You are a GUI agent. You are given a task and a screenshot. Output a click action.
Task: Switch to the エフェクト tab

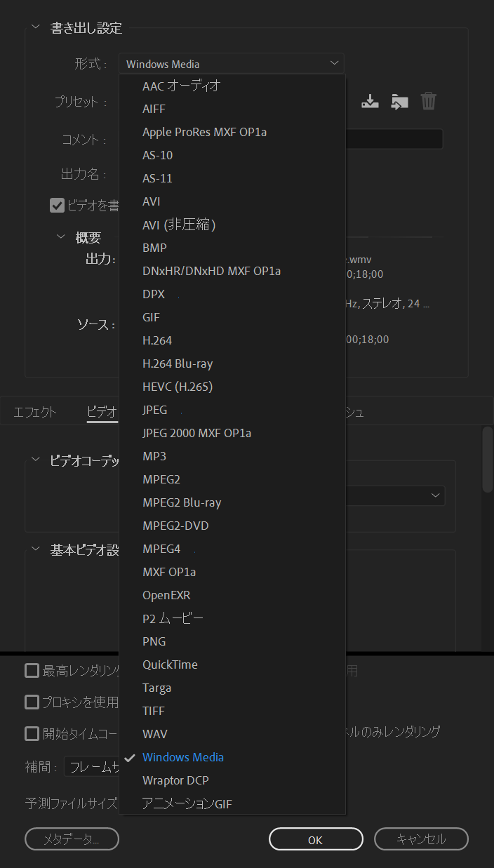click(35, 412)
